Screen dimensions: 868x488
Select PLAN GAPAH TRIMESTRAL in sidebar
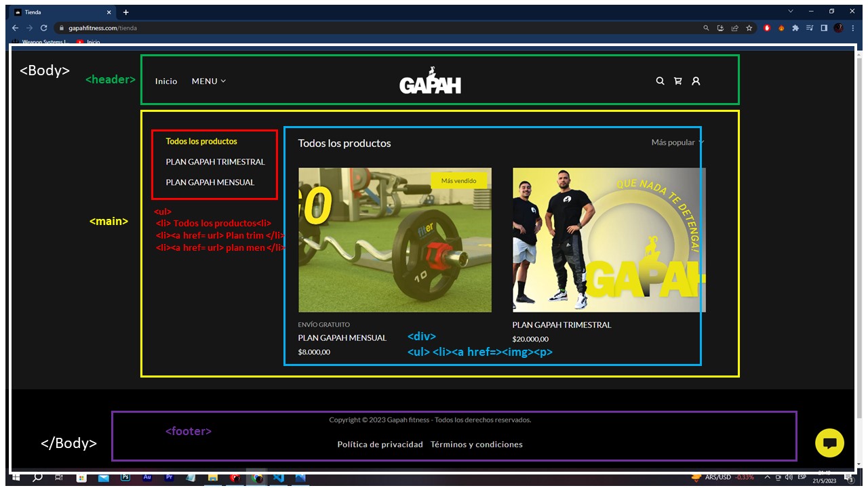pos(215,162)
